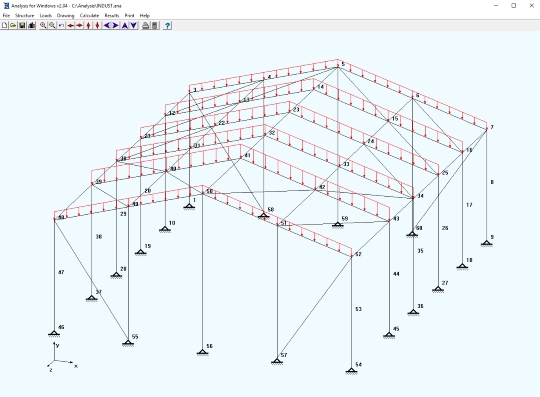This screenshot has width=540, height=397.
Task: Click the blue left arrow icon
Action: [107, 25]
